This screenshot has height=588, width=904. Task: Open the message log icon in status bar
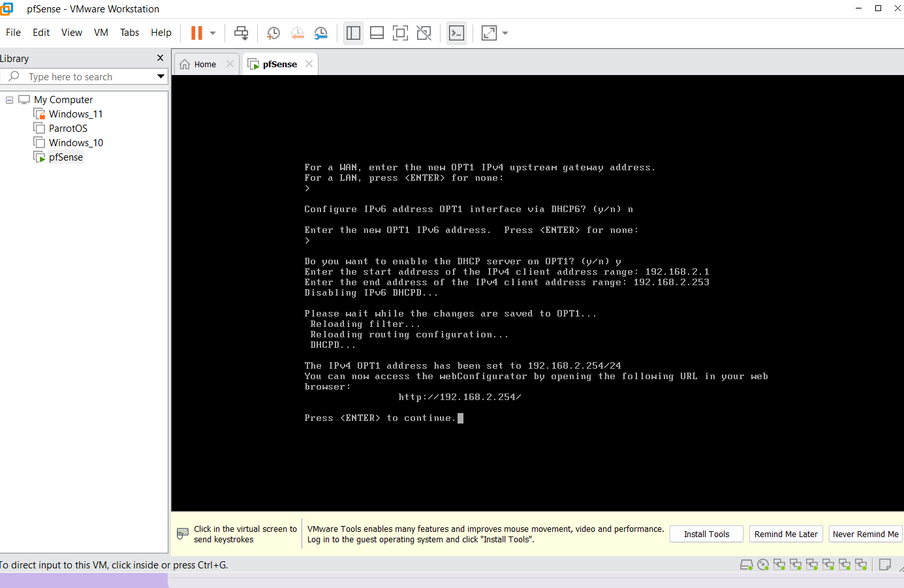click(x=885, y=565)
